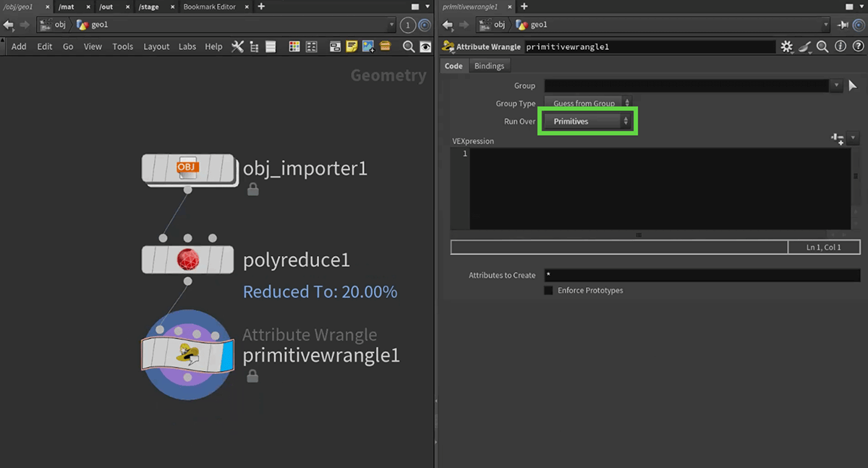Click the color palette grid icon
Screen dimensions: 868x468
(294, 46)
